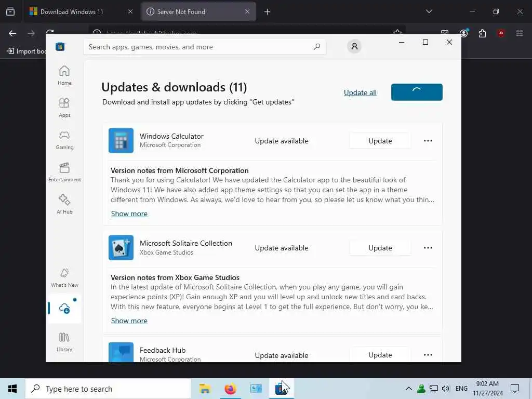Click Microsoft Solitaire Collection title text
532x399 pixels.
point(186,243)
